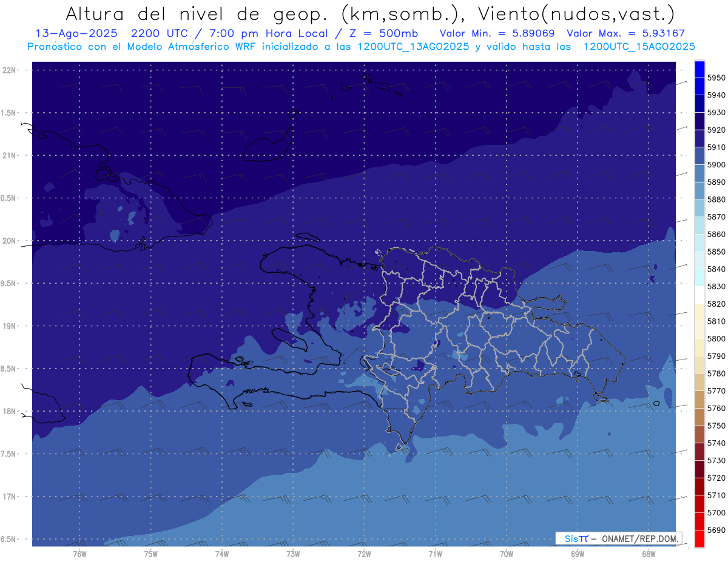
Task: Click the '69W' longitude label
Action: [x=577, y=554]
